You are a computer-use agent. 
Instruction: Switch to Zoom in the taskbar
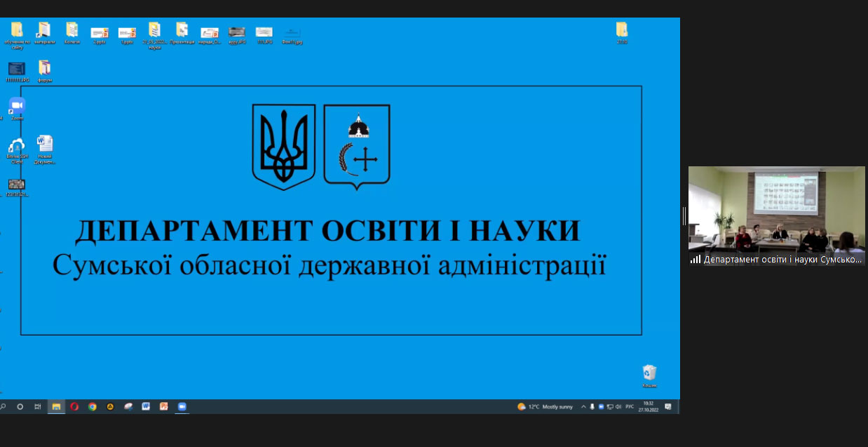pos(182,406)
